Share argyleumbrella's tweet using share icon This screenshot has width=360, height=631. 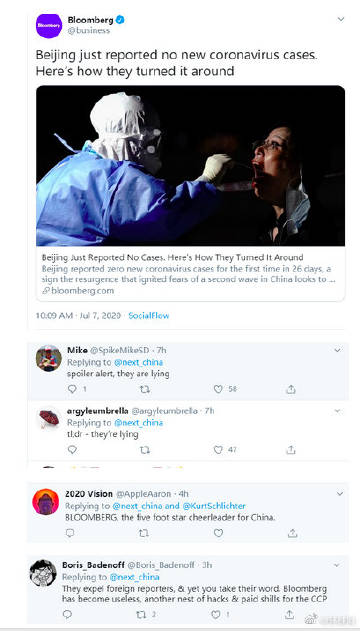[290, 450]
